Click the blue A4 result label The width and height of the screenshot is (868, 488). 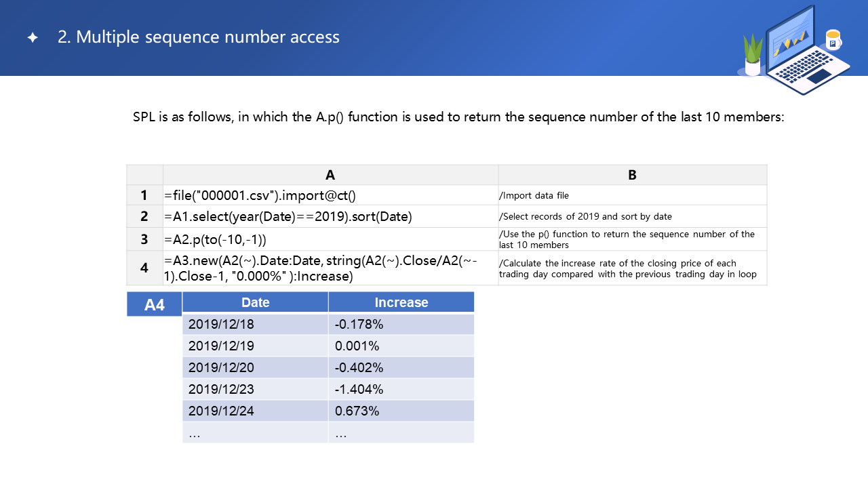point(155,304)
